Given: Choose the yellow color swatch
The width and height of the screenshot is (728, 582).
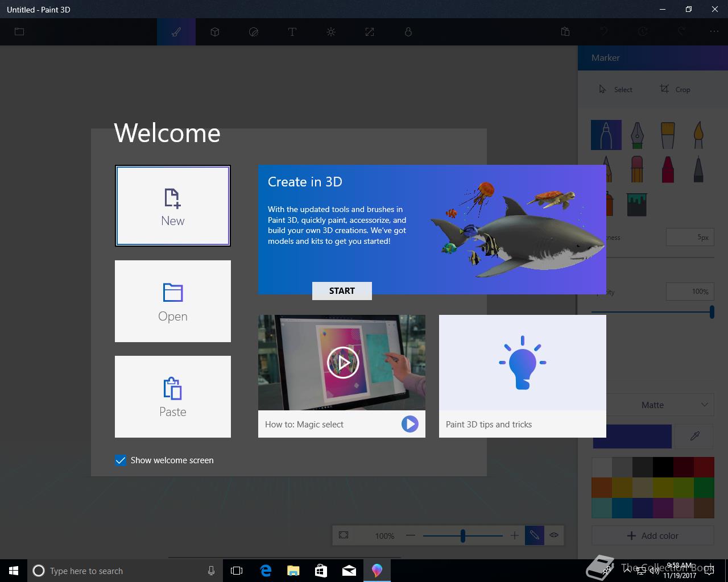Looking at the screenshot, I should 663,488.
